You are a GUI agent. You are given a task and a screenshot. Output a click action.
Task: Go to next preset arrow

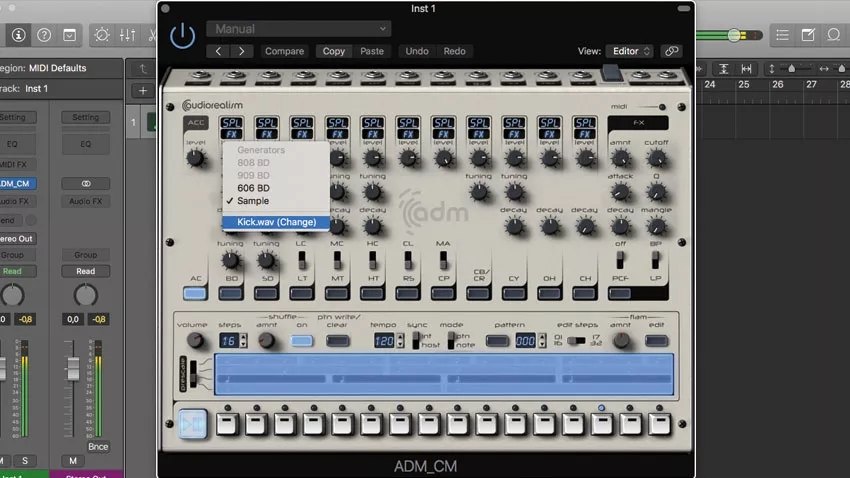[242, 51]
